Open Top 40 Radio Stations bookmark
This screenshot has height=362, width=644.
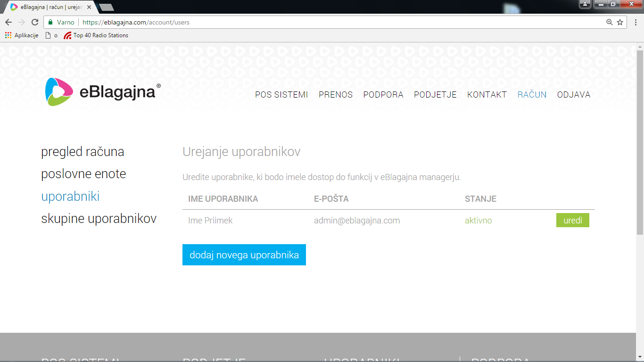click(96, 35)
